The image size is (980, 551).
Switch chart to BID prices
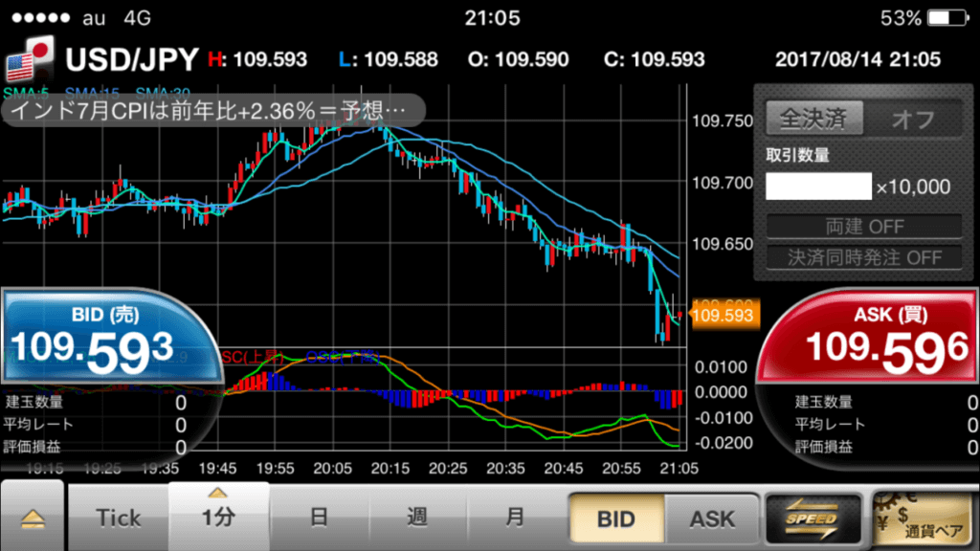click(x=616, y=518)
